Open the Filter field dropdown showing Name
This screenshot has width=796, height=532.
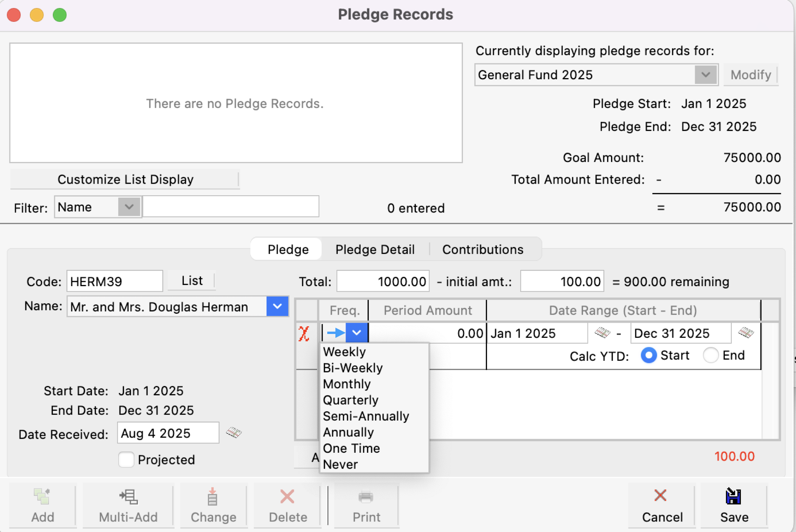point(128,207)
